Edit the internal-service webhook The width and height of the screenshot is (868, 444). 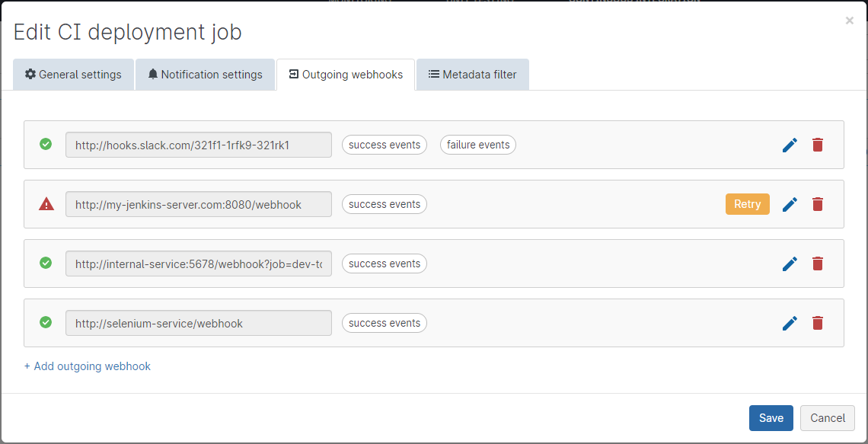(x=790, y=264)
